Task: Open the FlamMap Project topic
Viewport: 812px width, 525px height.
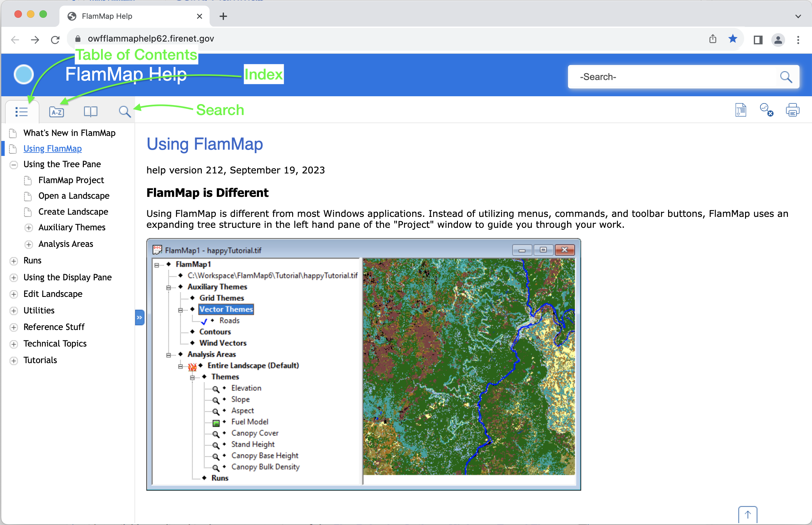Action: pyautogui.click(x=71, y=180)
